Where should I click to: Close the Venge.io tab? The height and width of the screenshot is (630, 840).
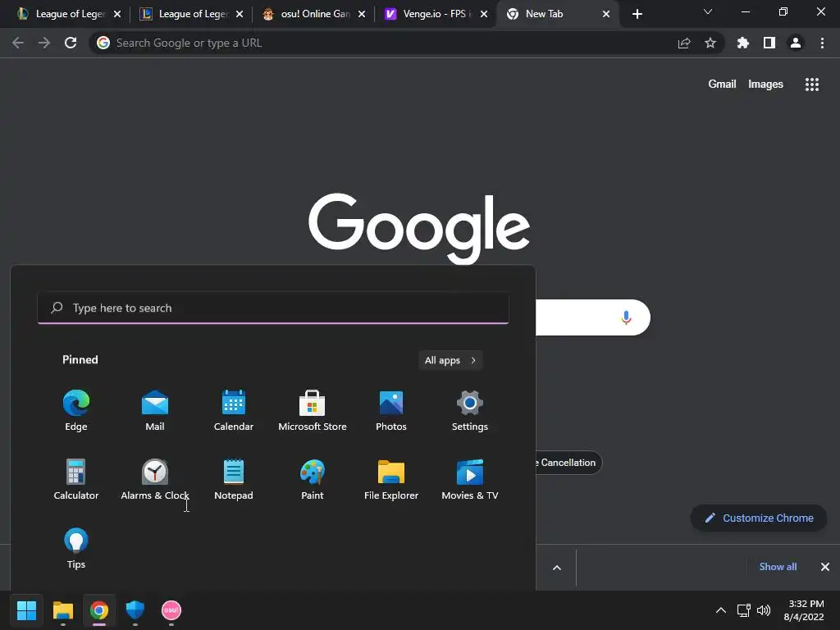point(484,14)
